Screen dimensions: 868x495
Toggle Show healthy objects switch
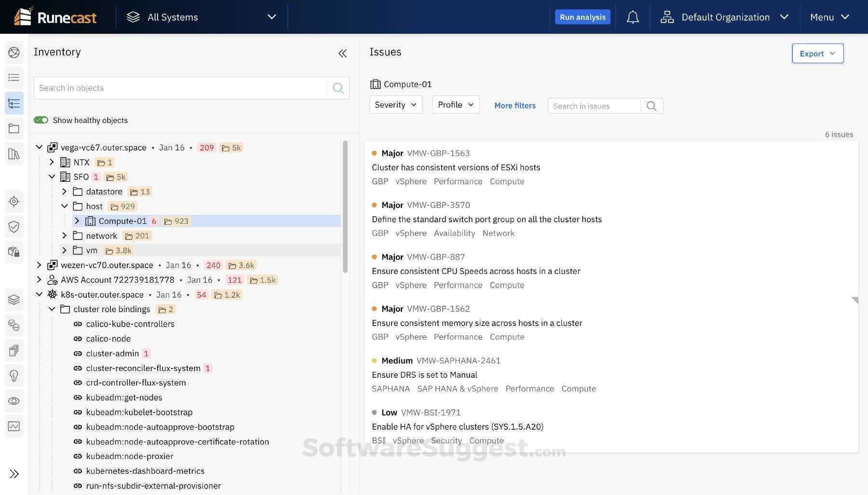point(41,120)
